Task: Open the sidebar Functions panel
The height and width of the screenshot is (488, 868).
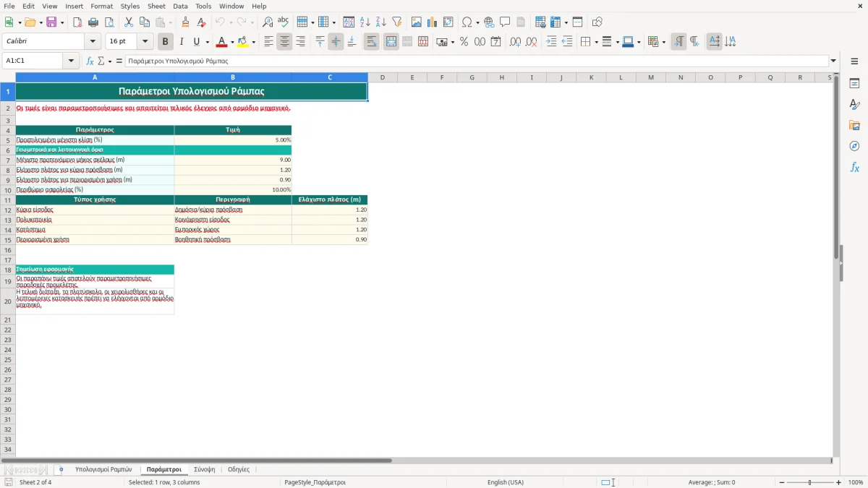Action: pyautogui.click(x=854, y=167)
